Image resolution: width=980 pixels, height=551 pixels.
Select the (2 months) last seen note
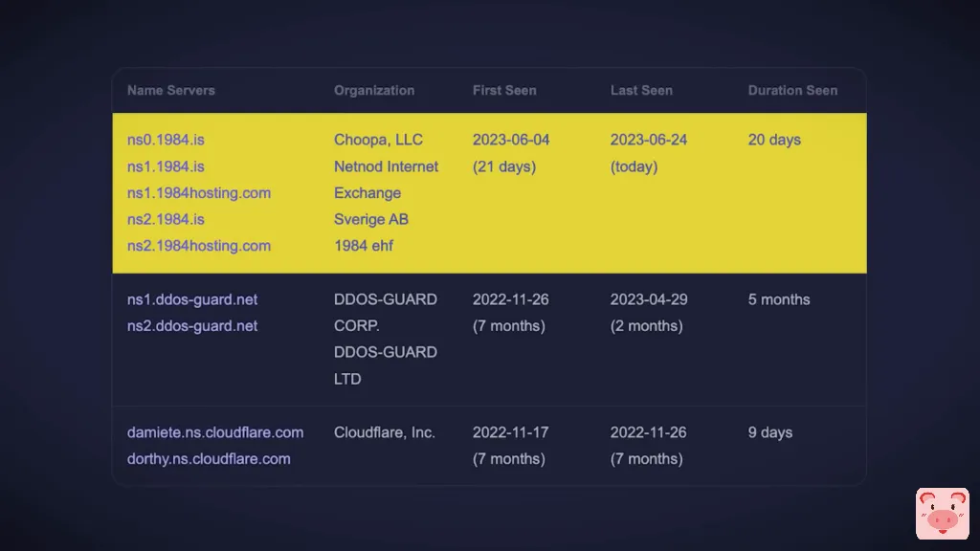[646, 326]
